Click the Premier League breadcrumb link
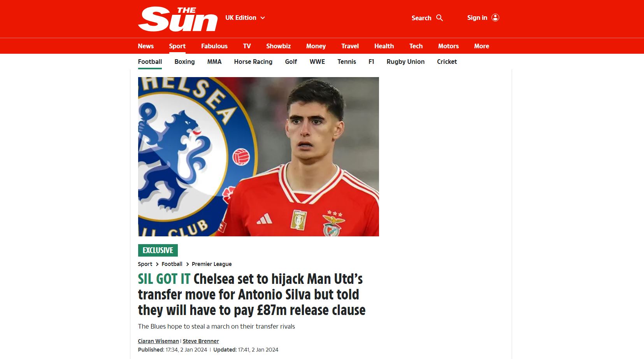This screenshot has width=644, height=359. (212, 264)
